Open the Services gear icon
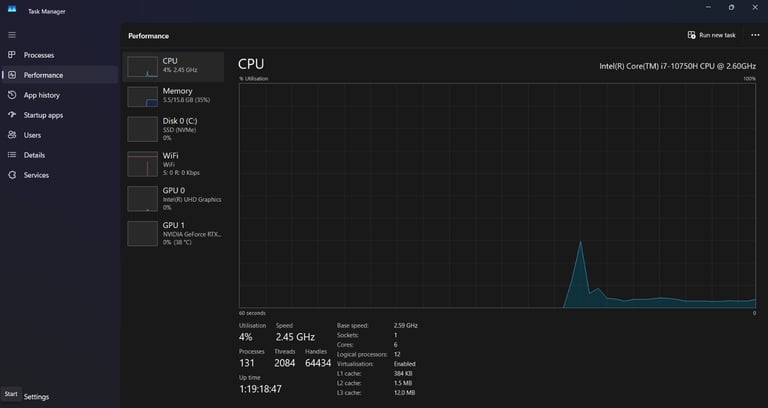 click(x=12, y=175)
